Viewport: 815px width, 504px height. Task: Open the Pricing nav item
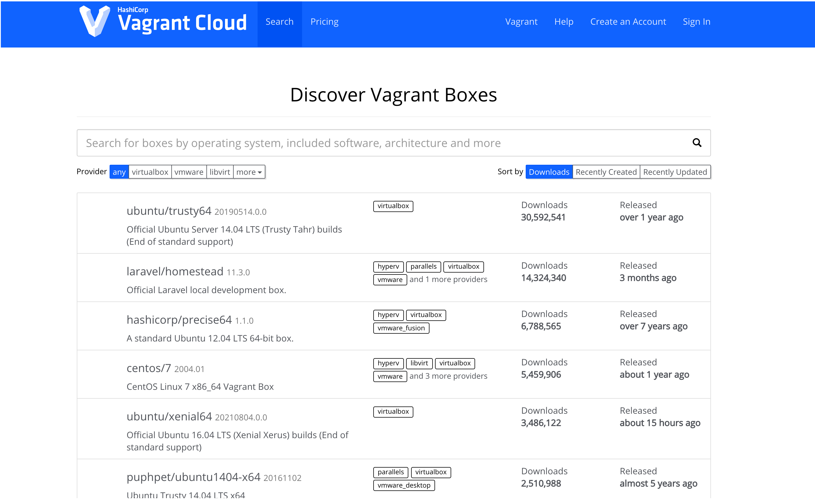click(324, 22)
